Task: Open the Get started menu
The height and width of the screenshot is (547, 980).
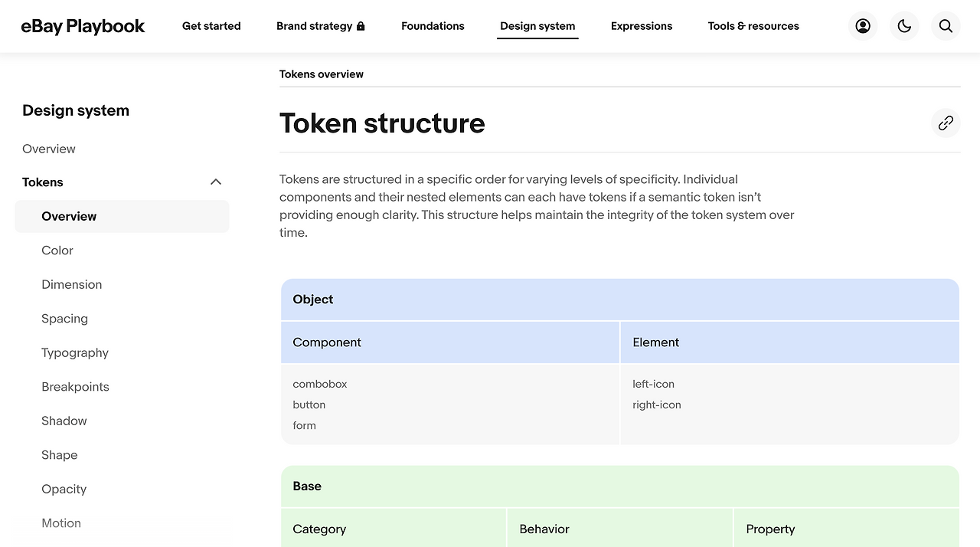Action: click(211, 26)
